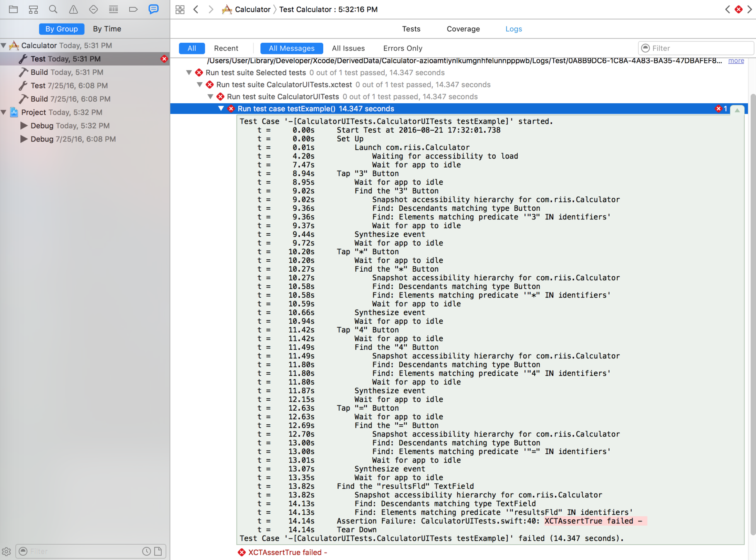This screenshot has width=756, height=560.
Task: Select Test 7/25/16, 6:08 PM report
Action: tap(85, 85)
